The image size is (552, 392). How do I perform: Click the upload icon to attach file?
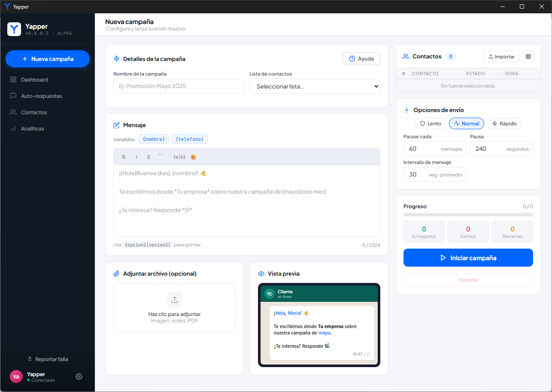point(174,300)
